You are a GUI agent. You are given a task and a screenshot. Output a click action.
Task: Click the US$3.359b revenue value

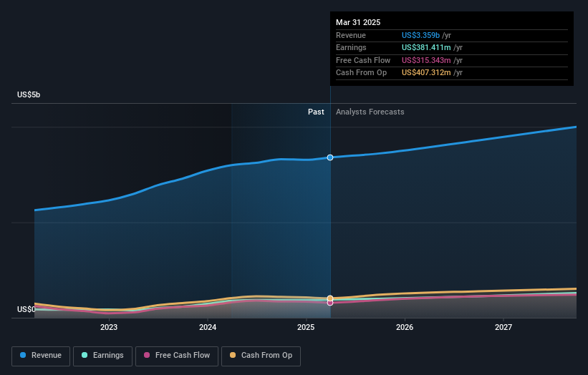(x=420, y=35)
